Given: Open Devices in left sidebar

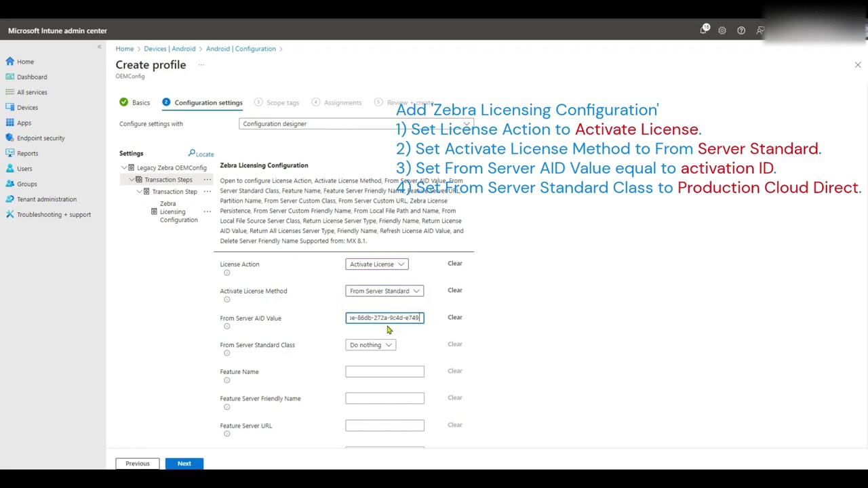Looking at the screenshot, I should 27,108.
